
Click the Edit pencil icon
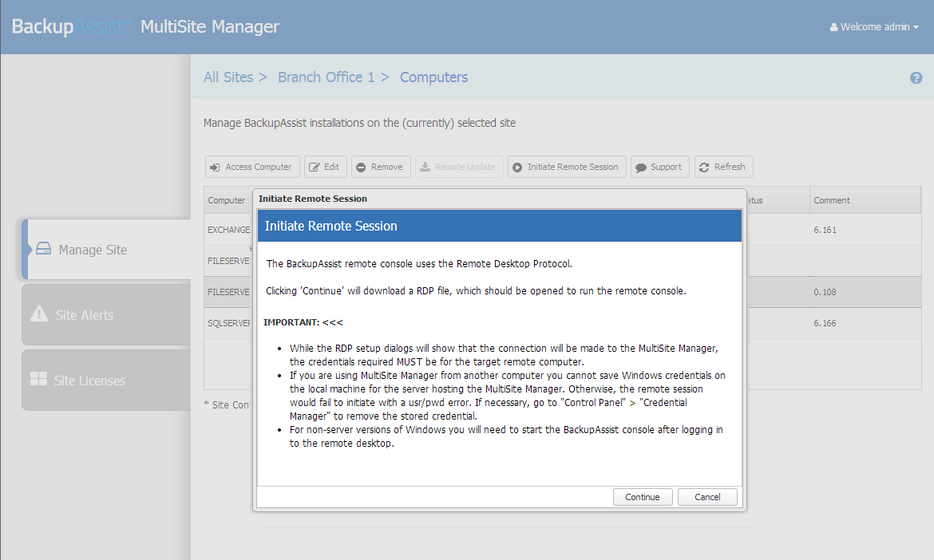pyautogui.click(x=314, y=168)
